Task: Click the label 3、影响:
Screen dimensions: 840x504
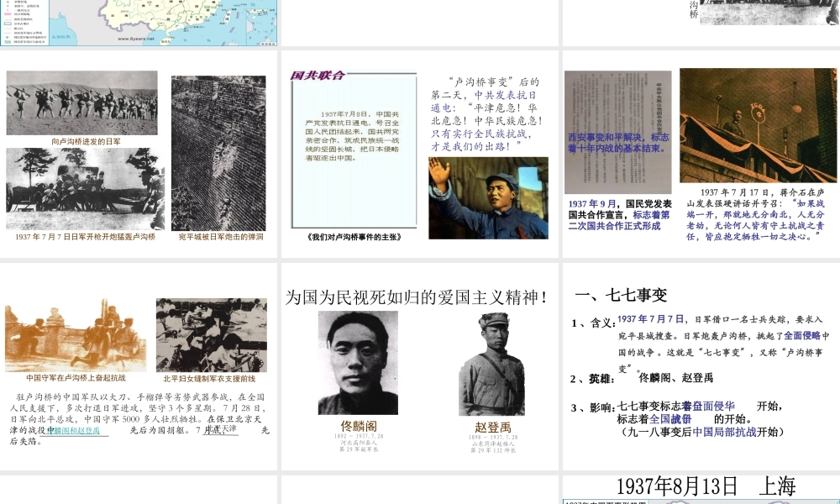Action: [x=593, y=407]
